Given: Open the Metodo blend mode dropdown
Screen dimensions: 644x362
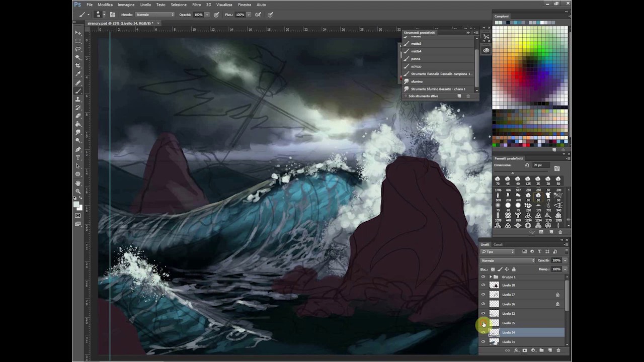Looking at the screenshot, I should (155, 15).
